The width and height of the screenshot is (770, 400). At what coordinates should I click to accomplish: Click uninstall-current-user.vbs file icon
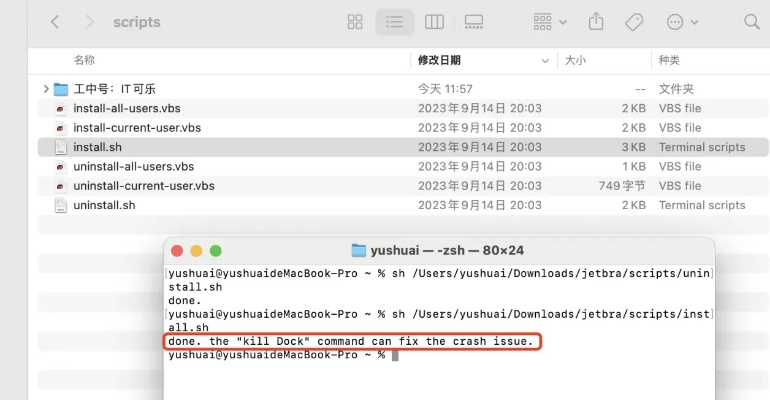[x=60, y=186]
